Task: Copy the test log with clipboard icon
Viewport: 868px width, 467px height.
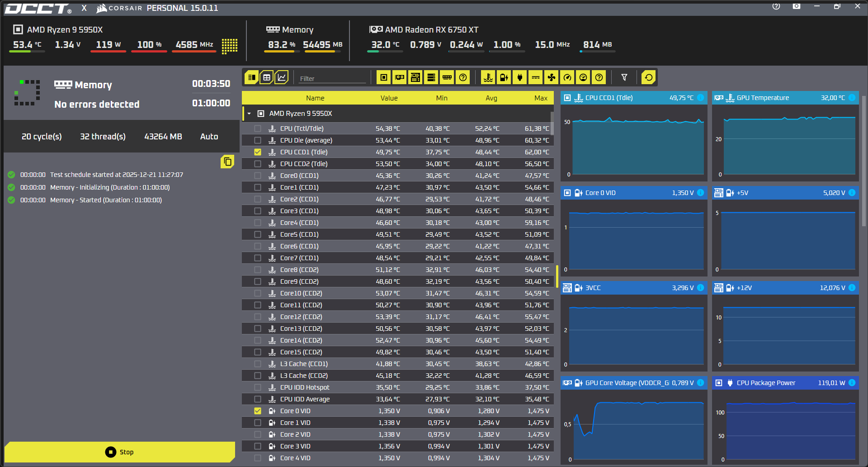Action: [227, 162]
